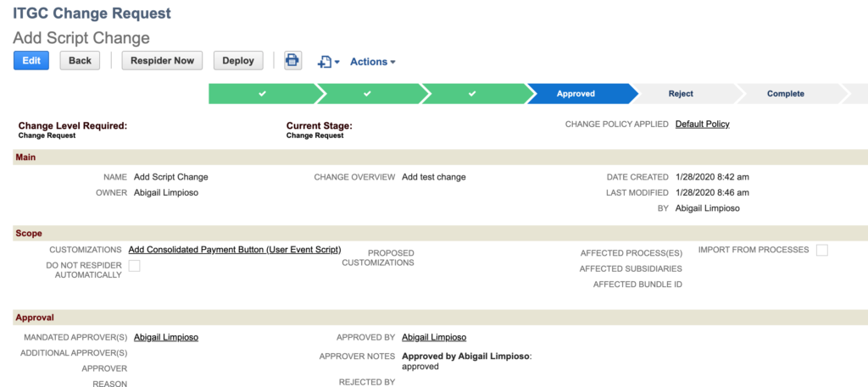
Task: Open Approved By Abigail Limpioso link
Action: (x=434, y=337)
